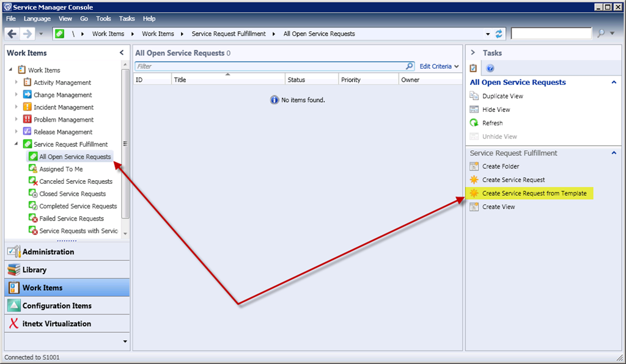This screenshot has height=364, width=626.
Task: Sort list by the Priority column
Action: point(351,79)
